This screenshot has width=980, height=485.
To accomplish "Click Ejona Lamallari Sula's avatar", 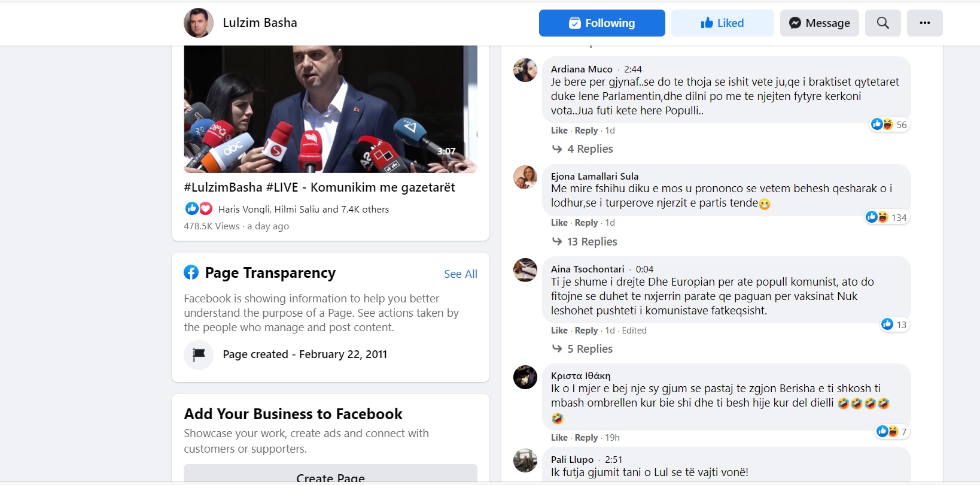I will 525,177.
